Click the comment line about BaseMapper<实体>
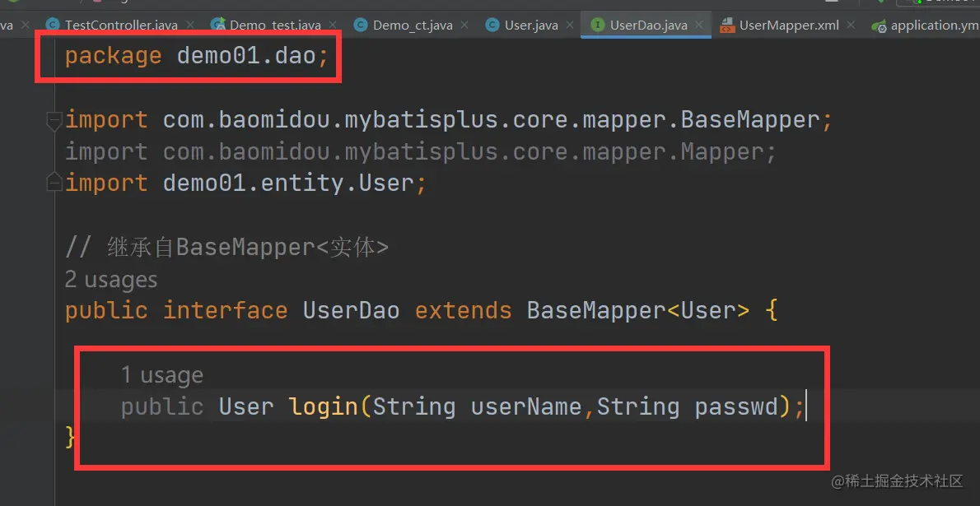The height and width of the screenshot is (506, 980). (226, 248)
